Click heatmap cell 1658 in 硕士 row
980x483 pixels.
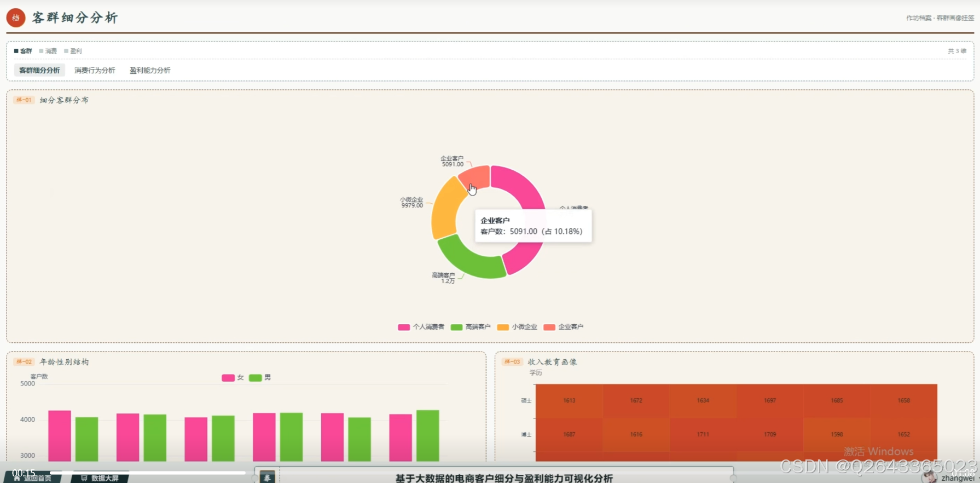[903, 401]
